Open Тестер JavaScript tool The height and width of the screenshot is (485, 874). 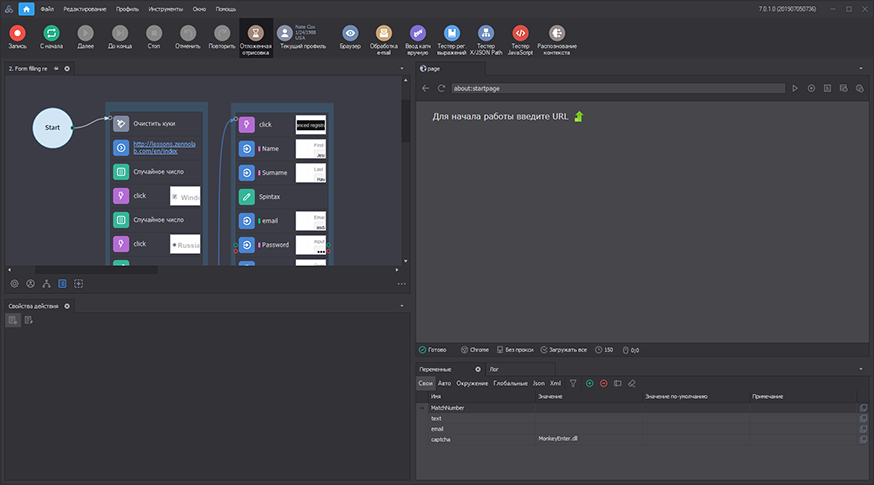pos(520,40)
